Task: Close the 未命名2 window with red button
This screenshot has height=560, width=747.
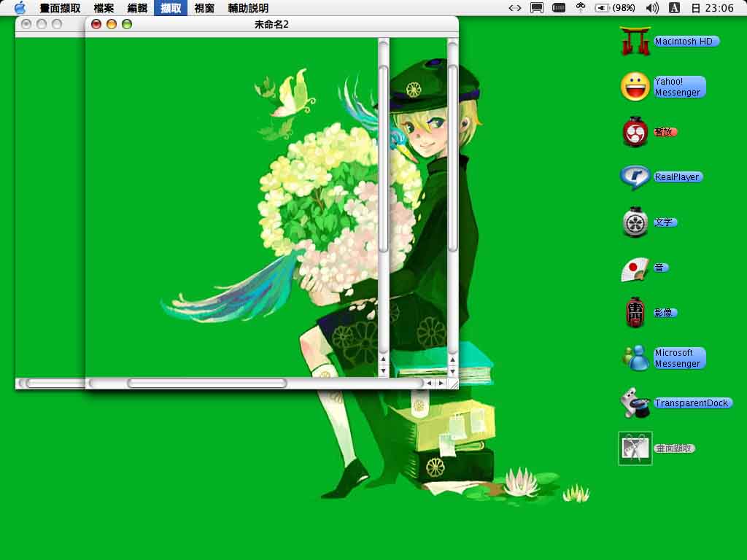Action: click(x=96, y=24)
